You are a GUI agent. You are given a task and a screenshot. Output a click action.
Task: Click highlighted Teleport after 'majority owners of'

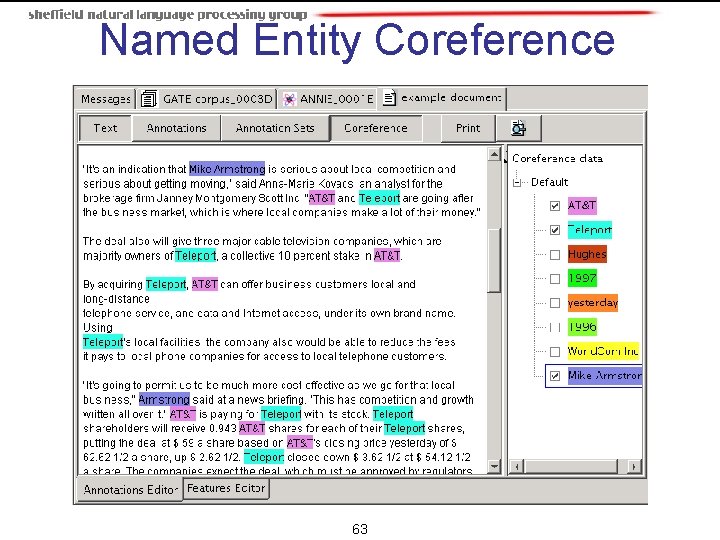(x=195, y=255)
